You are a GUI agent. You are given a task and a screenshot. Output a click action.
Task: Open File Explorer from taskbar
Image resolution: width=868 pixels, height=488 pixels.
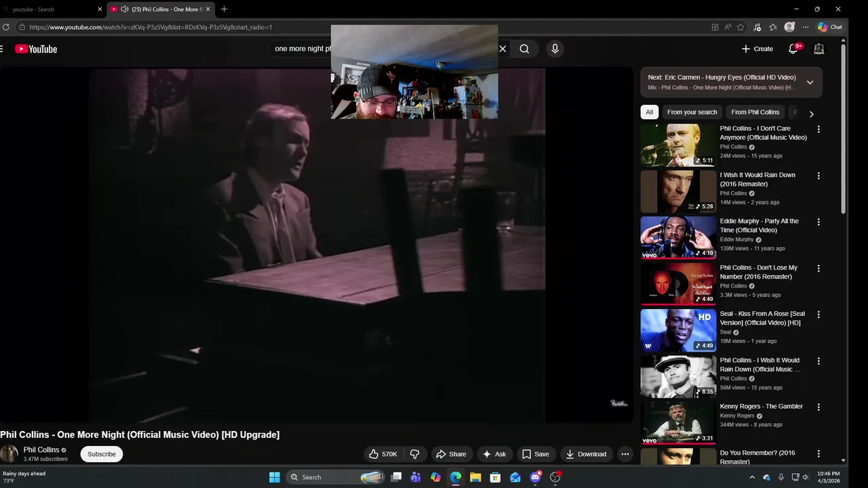pyautogui.click(x=475, y=477)
